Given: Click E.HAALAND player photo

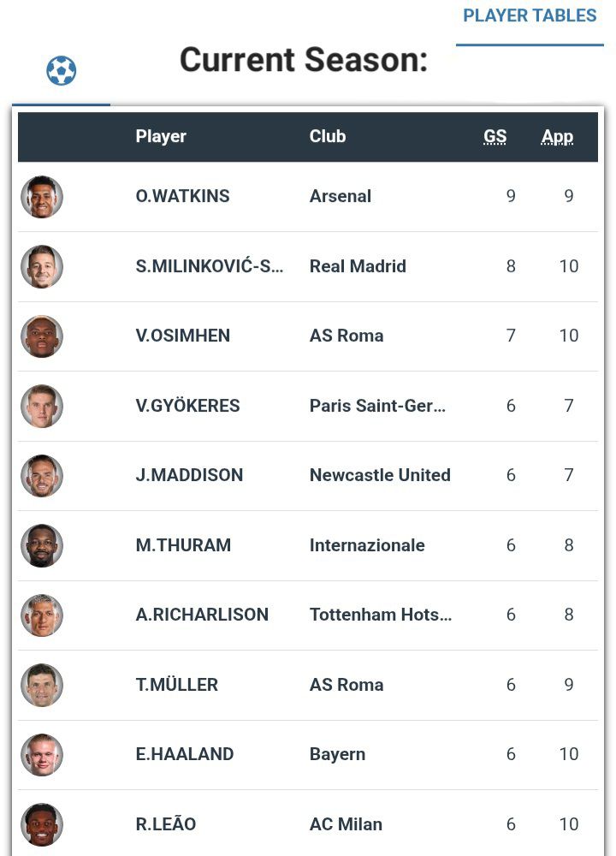Looking at the screenshot, I should click(42, 755).
